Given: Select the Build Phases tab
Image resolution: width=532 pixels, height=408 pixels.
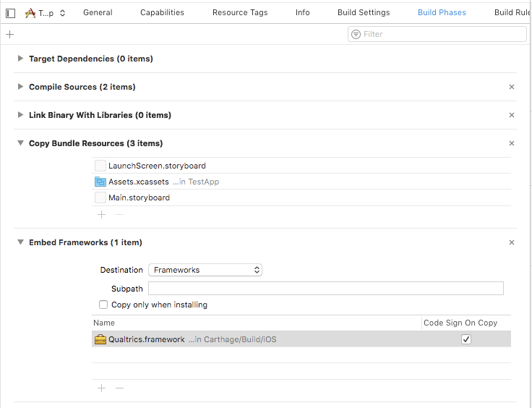Looking at the screenshot, I should point(442,12).
